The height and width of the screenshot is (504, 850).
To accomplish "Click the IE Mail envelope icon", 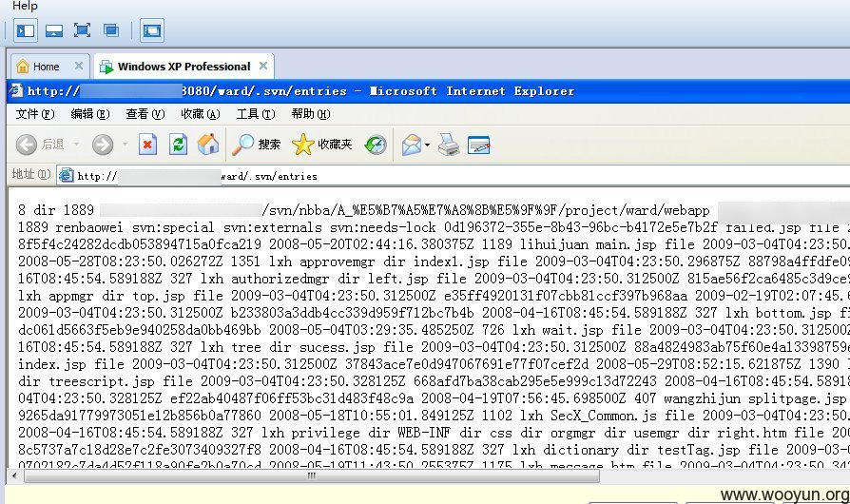I will point(412,145).
